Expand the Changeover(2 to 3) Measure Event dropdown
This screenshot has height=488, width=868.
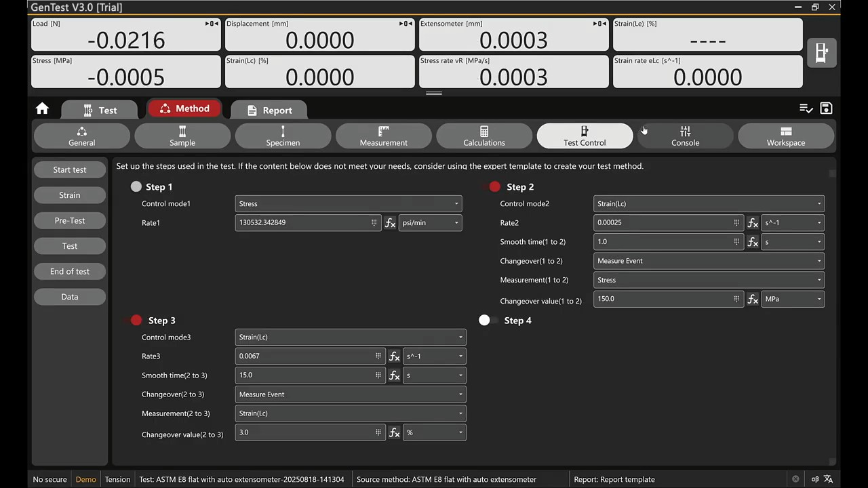(350, 394)
